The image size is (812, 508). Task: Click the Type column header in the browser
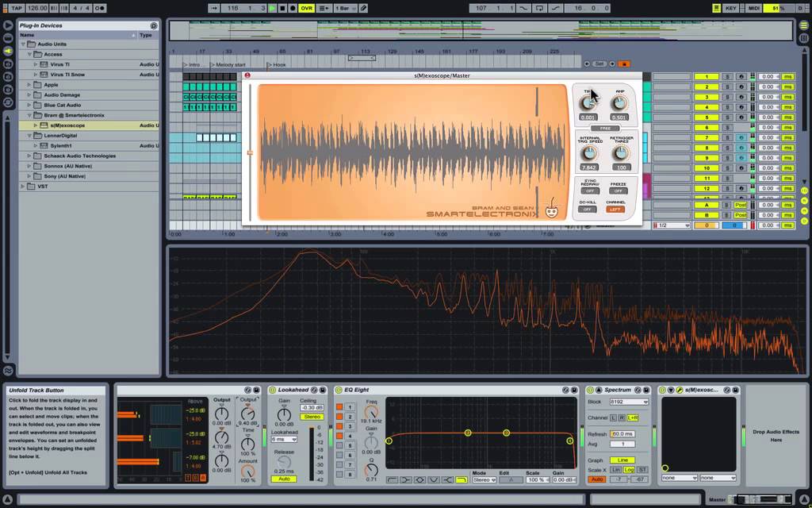148,35
